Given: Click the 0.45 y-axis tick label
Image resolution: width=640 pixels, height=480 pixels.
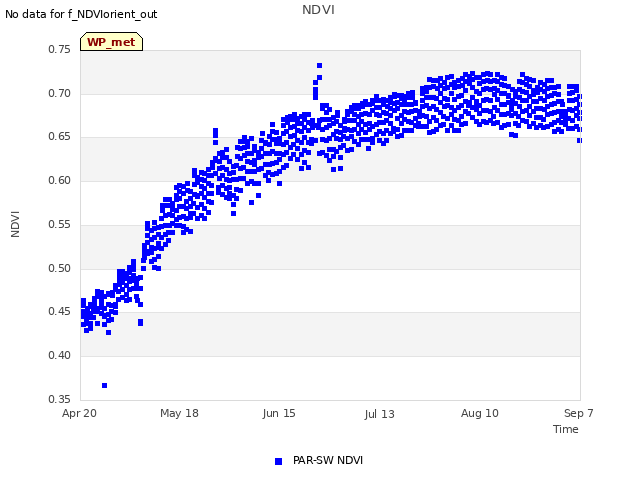Looking at the screenshot, I should pyautogui.click(x=60, y=311).
